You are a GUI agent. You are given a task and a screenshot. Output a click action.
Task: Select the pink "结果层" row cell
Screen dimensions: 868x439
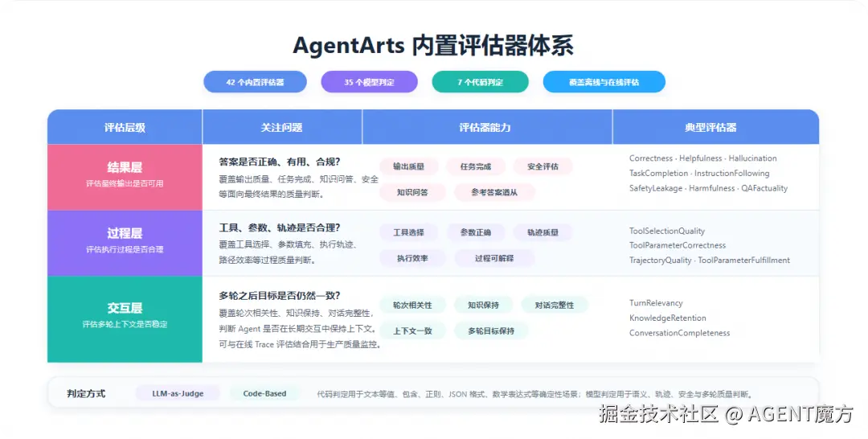pos(125,177)
